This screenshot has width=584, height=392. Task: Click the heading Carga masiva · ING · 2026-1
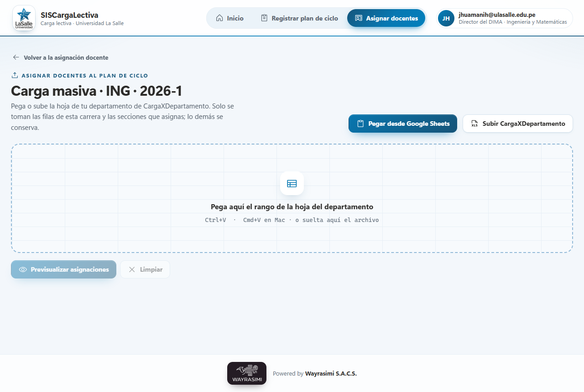[x=97, y=91]
